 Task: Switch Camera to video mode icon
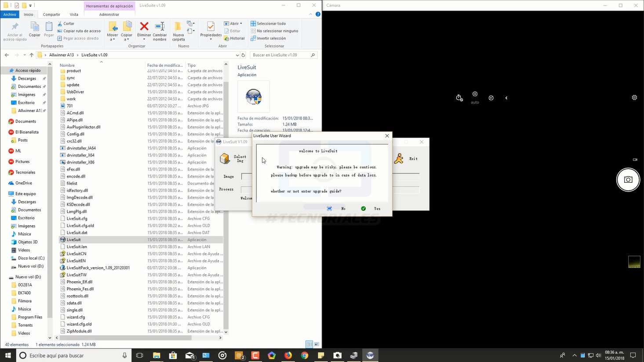(635, 159)
